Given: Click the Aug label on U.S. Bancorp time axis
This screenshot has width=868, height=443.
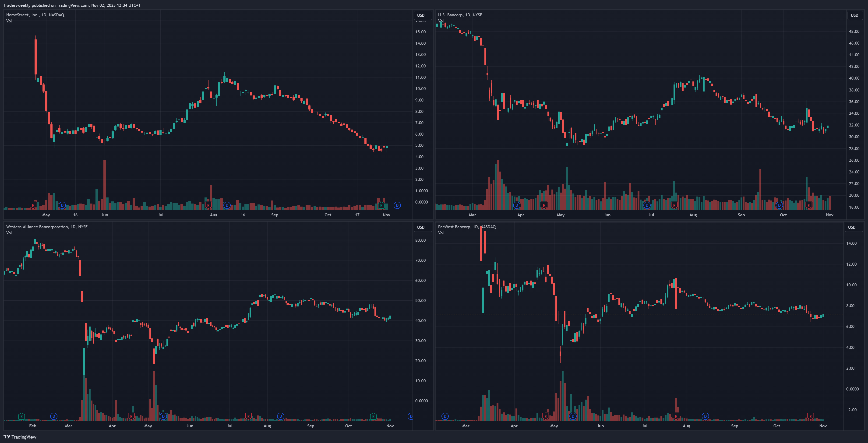Looking at the screenshot, I should click(693, 215).
